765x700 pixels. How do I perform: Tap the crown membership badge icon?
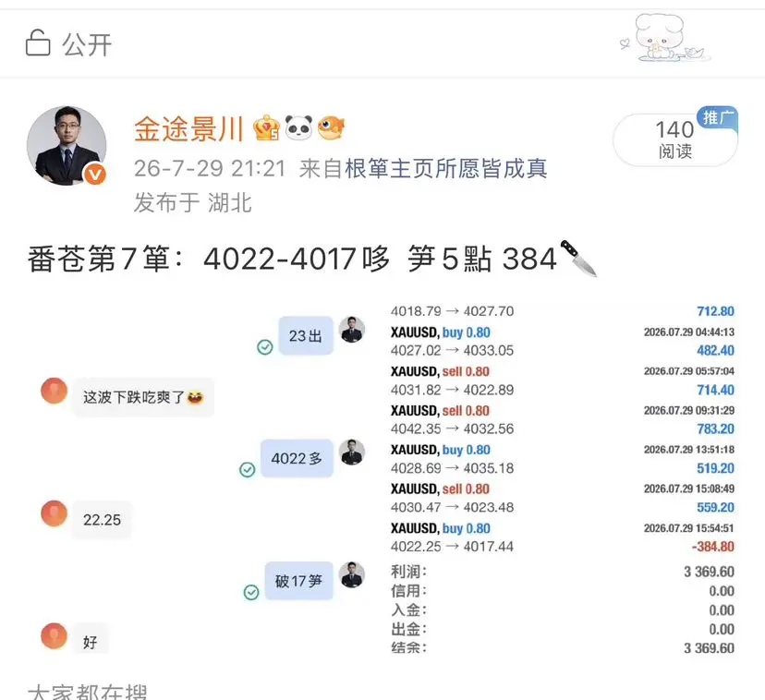pyautogui.click(x=266, y=127)
